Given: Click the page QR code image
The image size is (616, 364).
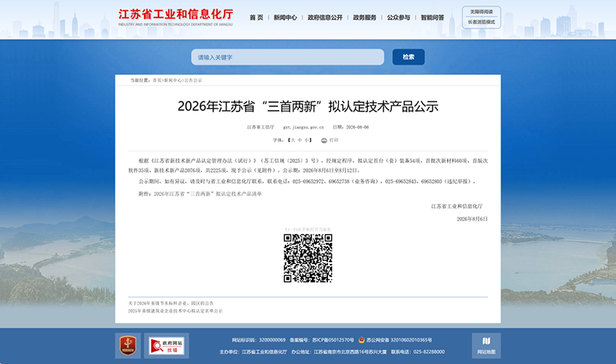Looking at the screenshot, I should tap(308, 258).
